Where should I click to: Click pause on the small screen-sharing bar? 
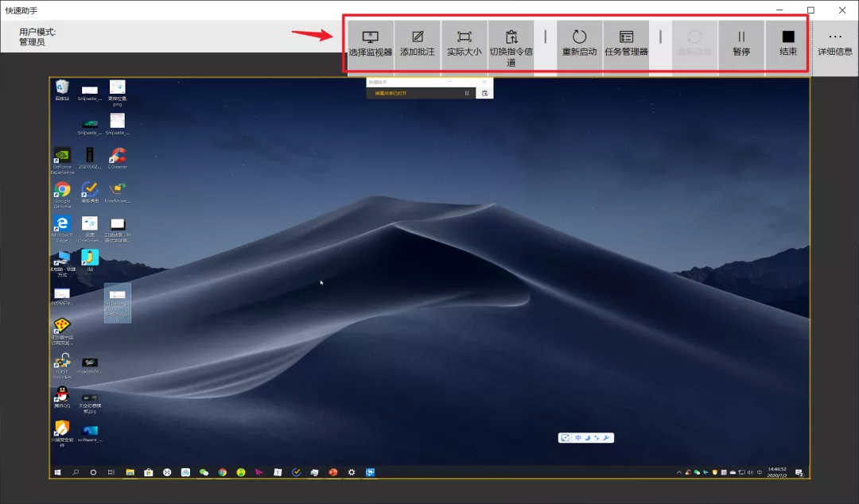pos(467,93)
